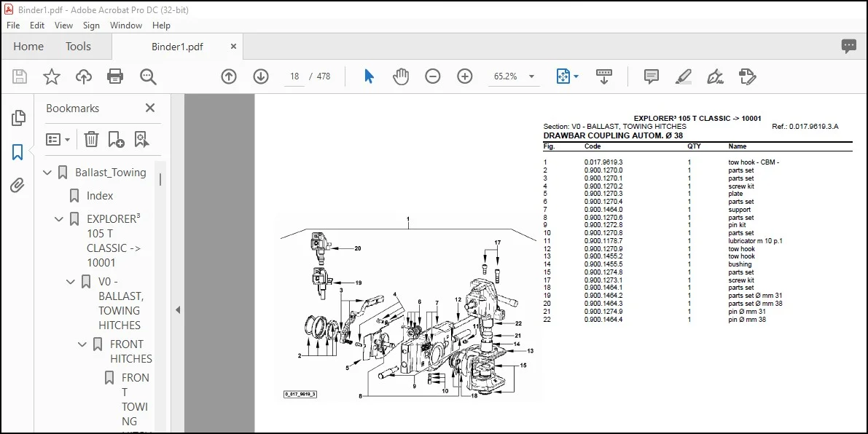Open the Window menu
Image resolution: width=868 pixels, height=434 pixels.
point(125,25)
